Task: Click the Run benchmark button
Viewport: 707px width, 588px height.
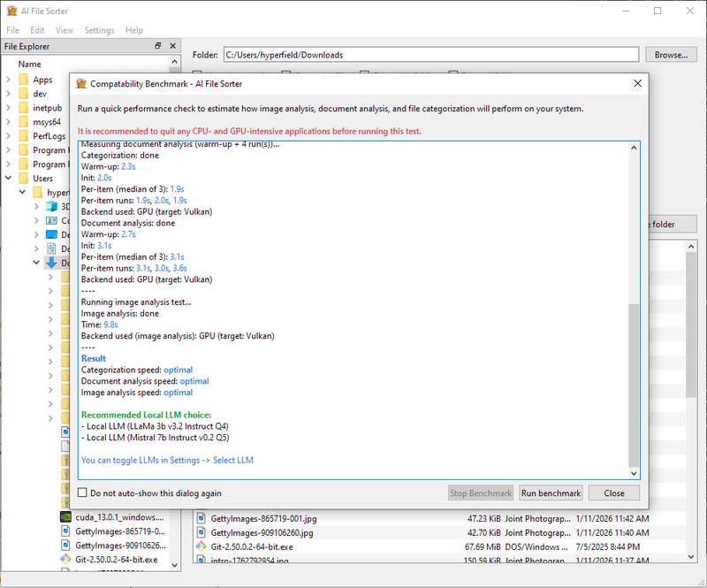Action: [x=551, y=493]
